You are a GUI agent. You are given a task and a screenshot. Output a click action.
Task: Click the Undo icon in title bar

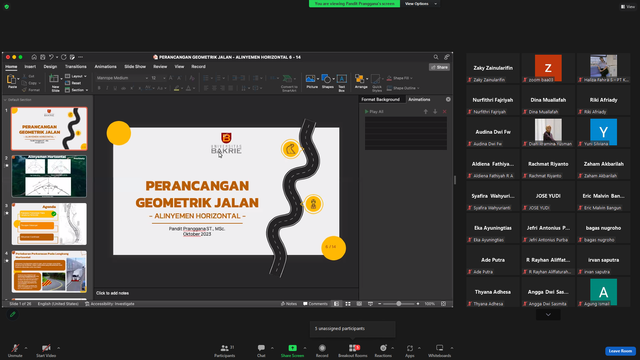51,57
